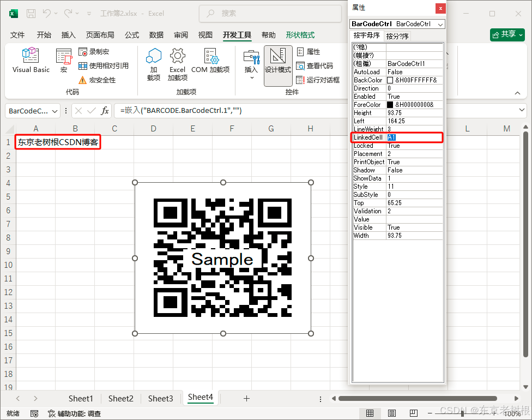This screenshot has height=420, width=532.
Task: Click the formula bar text
Action: click(x=181, y=110)
